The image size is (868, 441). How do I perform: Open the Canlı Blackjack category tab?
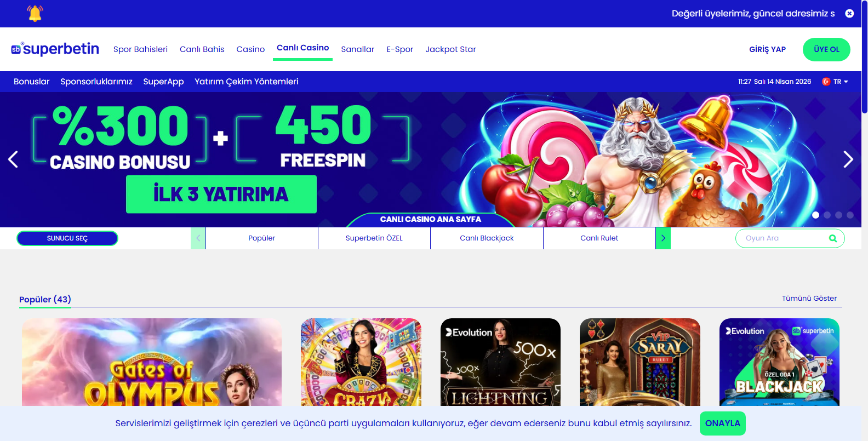click(487, 238)
